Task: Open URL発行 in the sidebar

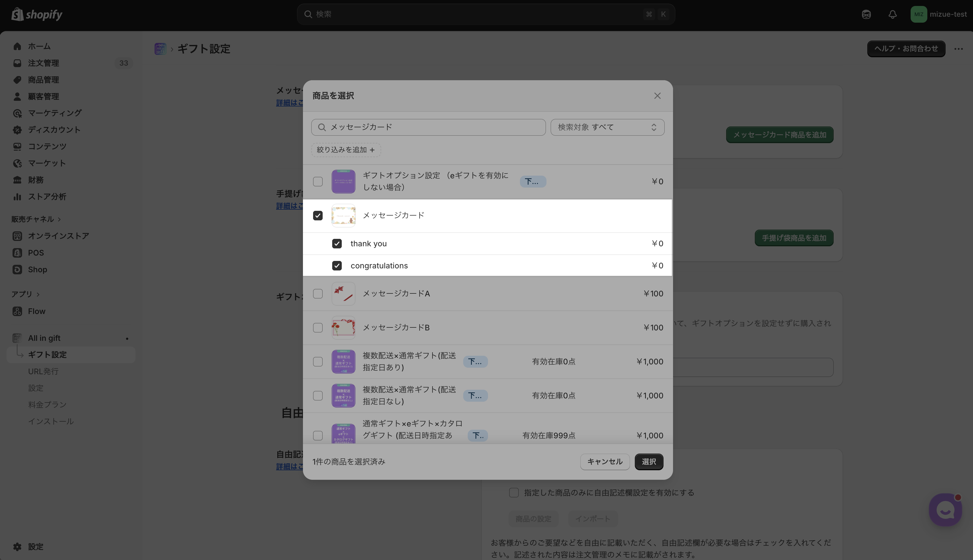Action: click(43, 371)
